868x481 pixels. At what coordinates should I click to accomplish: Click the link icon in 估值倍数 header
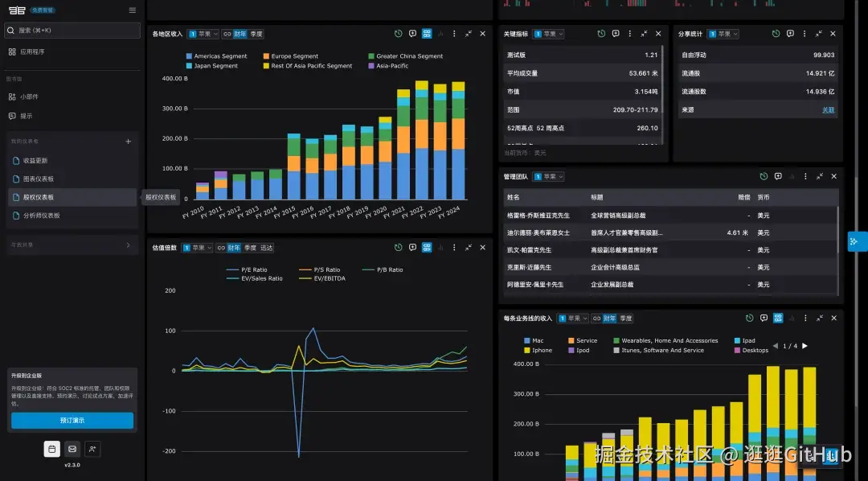221,248
